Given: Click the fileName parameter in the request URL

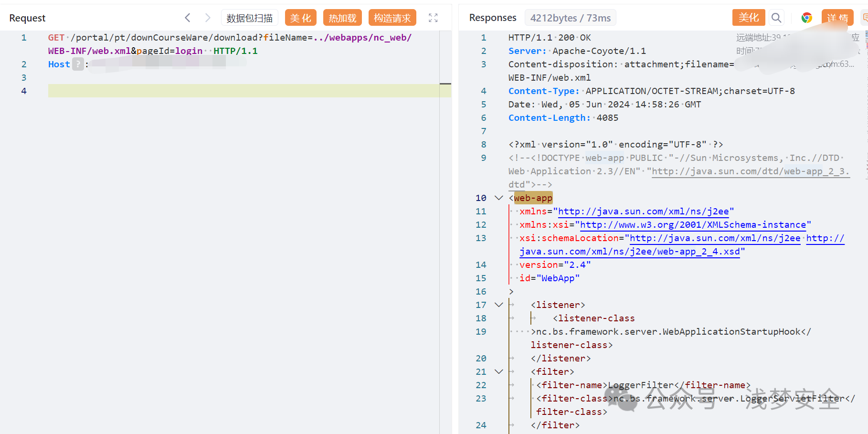Looking at the screenshot, I should 285,37.
